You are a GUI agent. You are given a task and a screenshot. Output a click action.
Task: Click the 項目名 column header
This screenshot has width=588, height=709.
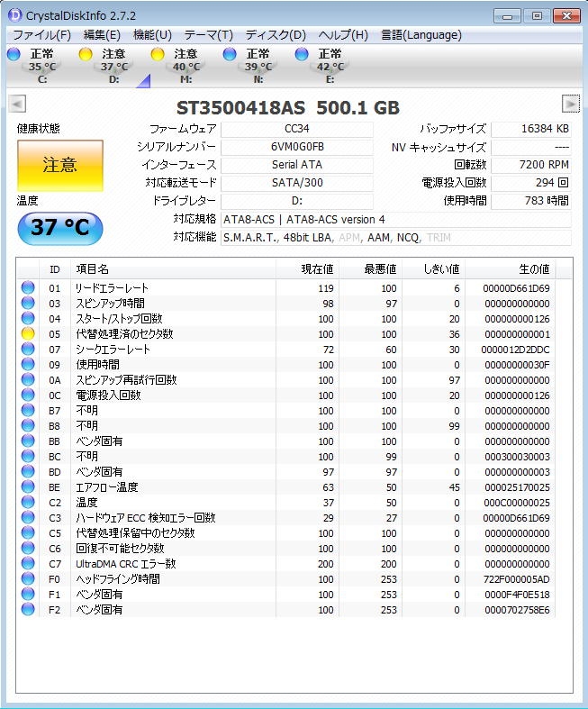pos(173,269)
